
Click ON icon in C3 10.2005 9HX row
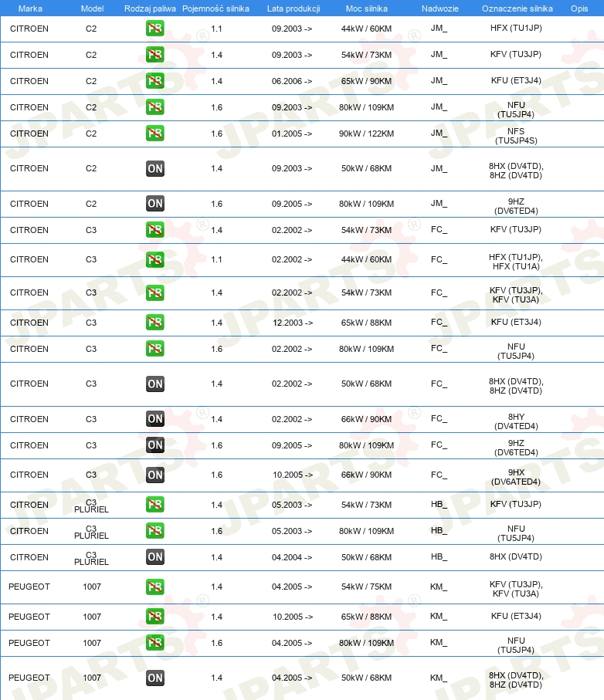pos(155,475)
